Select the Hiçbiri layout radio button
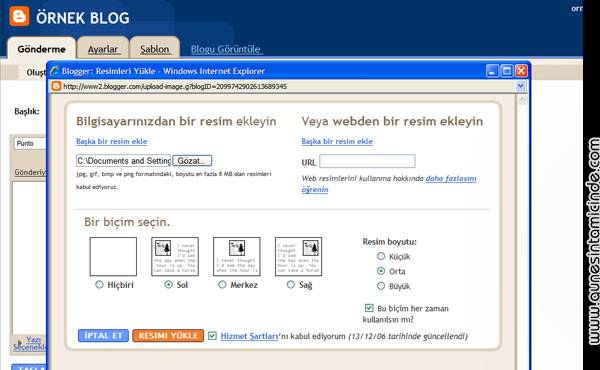 (x=99, y=285)
